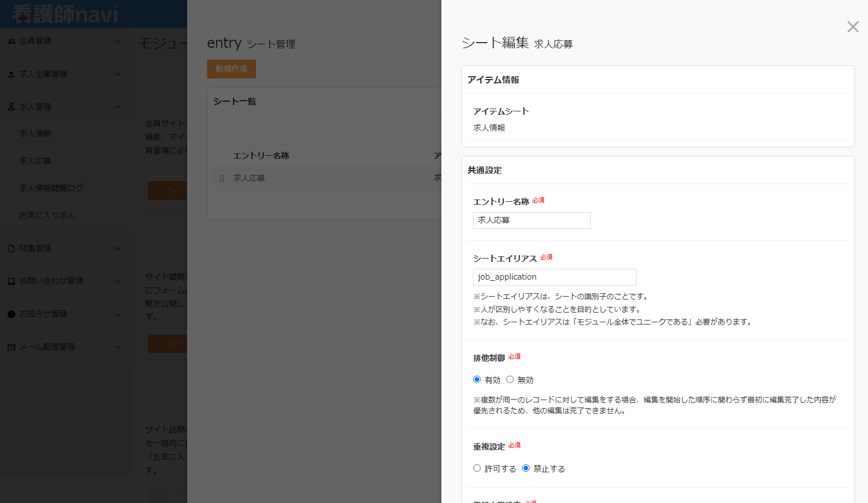Image resolution: width=868 pixels, height=503 pixels.
Task: Click the 看護師navi logo
Action: 65,14
